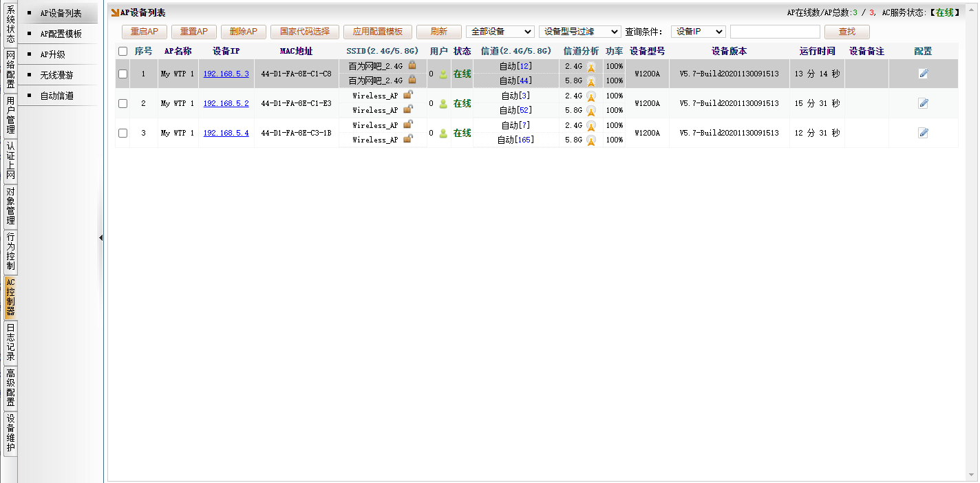Click the 重启AP button
The width and height of the screenshot is (980, 483).
pos(145,32)
